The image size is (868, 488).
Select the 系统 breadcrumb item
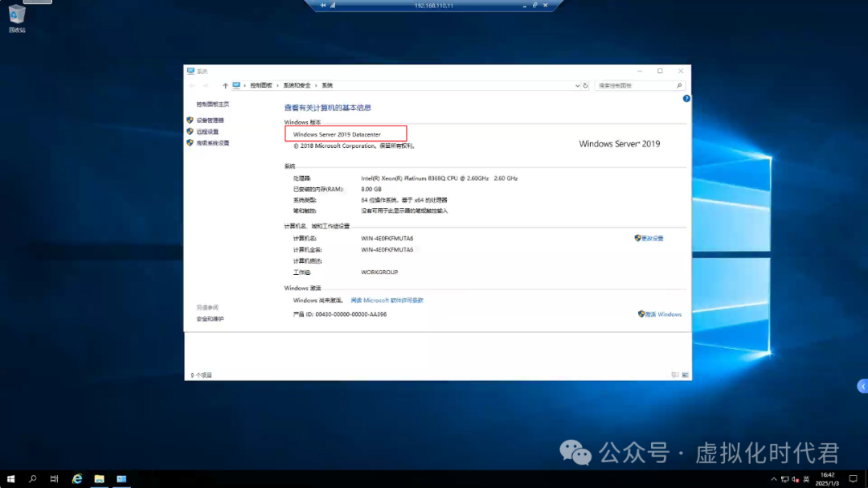click(327, 86)
